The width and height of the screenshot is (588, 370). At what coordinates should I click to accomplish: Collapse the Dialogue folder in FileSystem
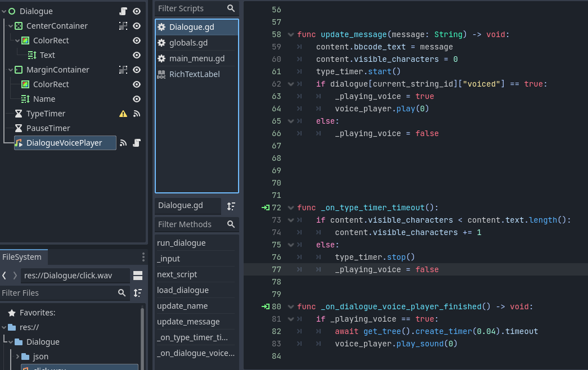(11, 342)
